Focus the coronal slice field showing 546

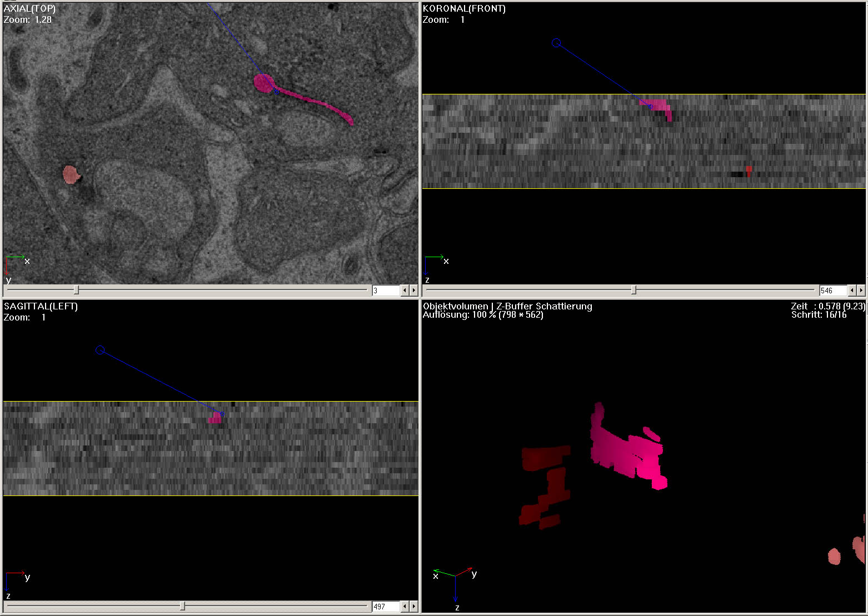832,291
